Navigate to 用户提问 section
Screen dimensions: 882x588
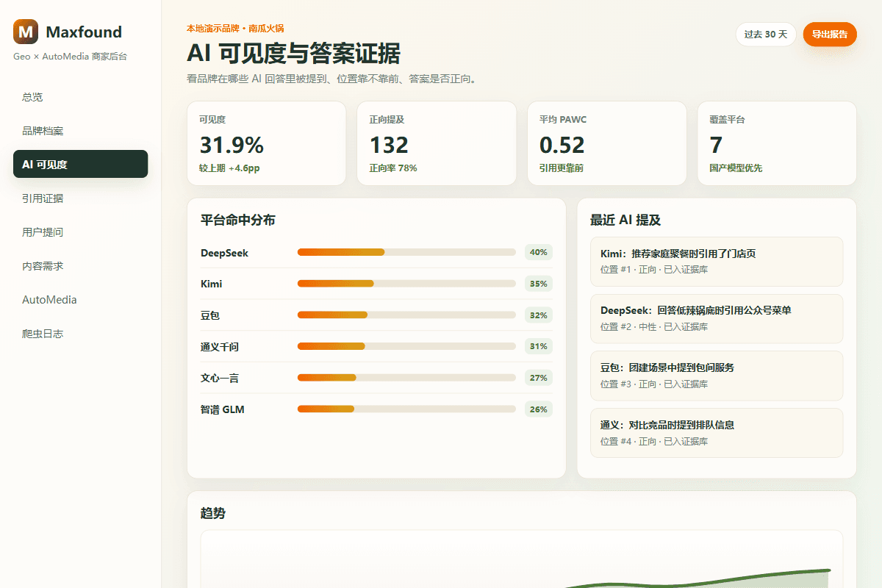(81, 232)
